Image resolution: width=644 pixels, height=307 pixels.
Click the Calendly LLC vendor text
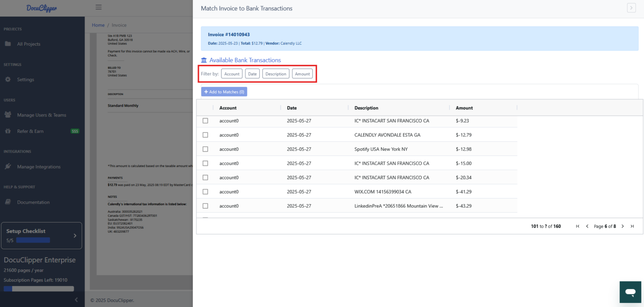point(291,43)
